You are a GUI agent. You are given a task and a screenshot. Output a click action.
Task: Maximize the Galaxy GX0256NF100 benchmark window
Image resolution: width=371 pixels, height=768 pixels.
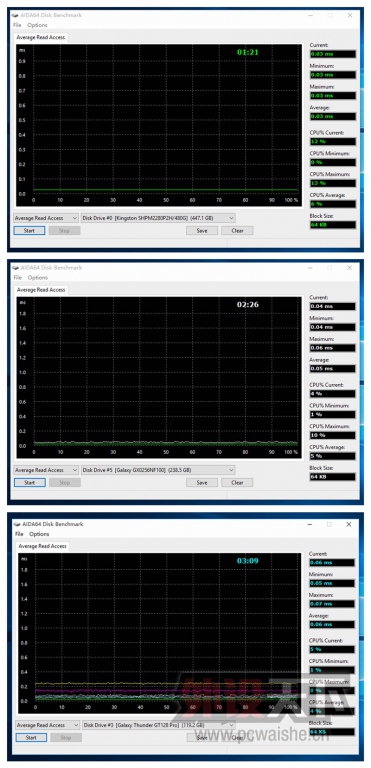[x=330, y=268]
